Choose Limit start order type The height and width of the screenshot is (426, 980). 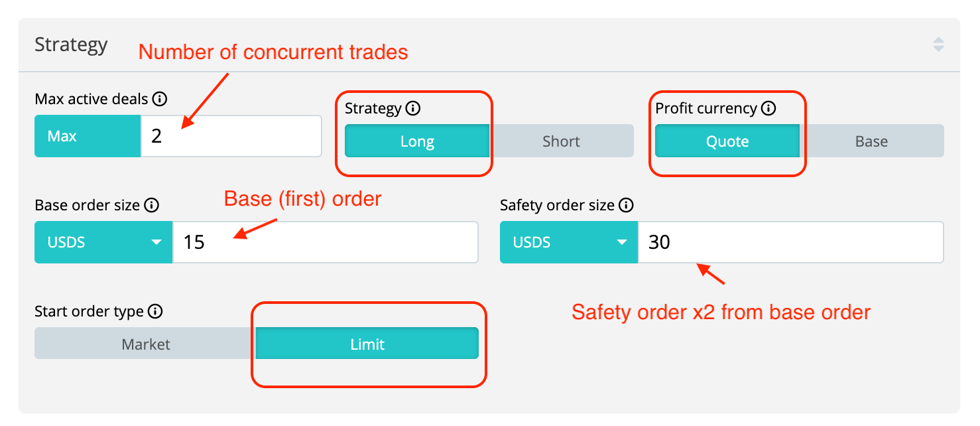(x=367, y=344)
